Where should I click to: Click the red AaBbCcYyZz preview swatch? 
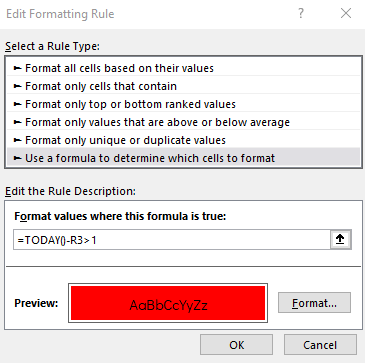coord(168,303)
